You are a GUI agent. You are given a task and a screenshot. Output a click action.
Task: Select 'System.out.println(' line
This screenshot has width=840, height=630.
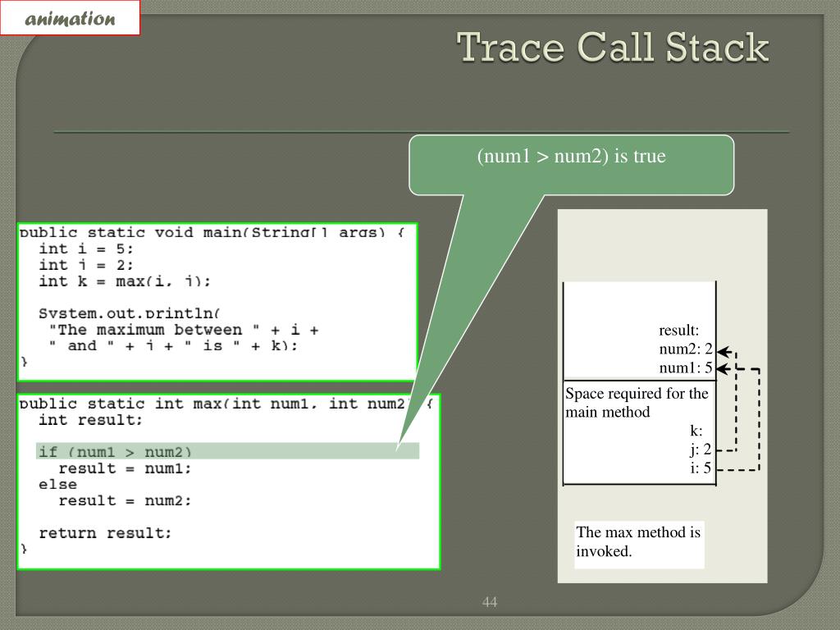tap(129, 313)
